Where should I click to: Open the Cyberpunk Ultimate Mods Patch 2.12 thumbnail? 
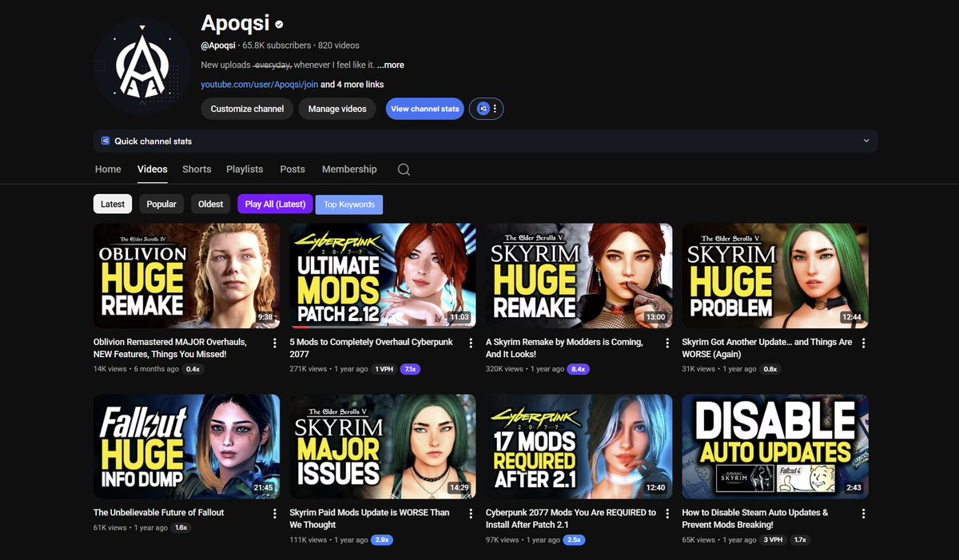(x=383, y=276)
